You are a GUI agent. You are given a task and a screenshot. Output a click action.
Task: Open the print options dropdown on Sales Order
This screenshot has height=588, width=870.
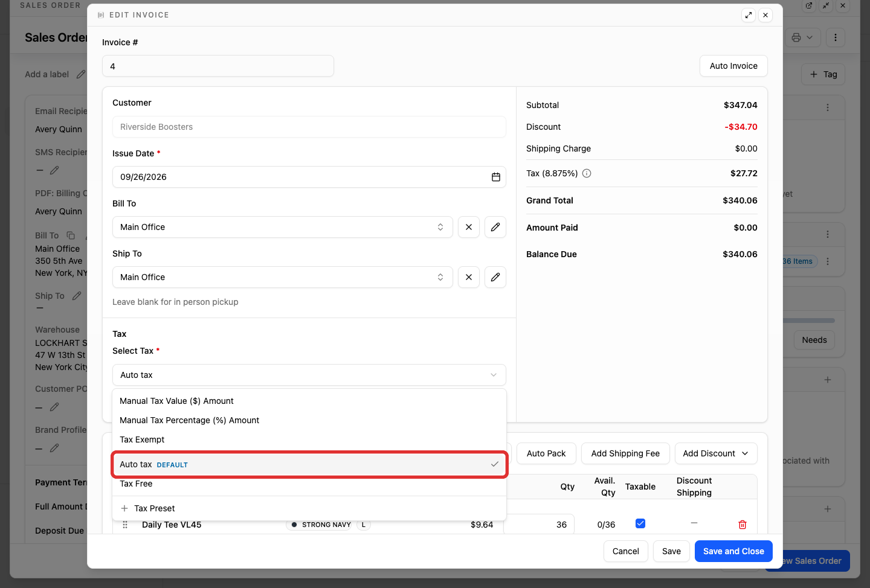tap(803, 37)
